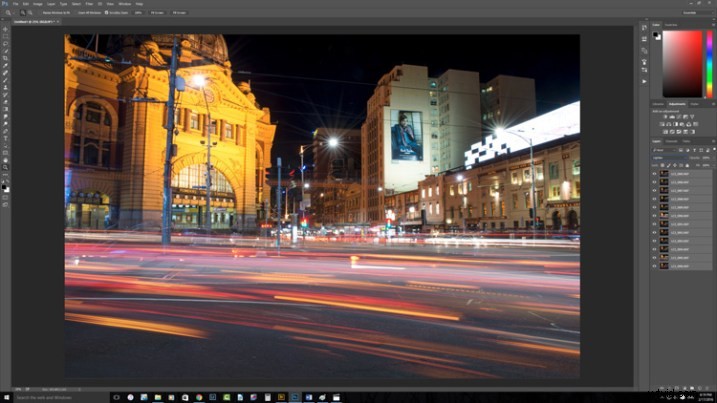Open the Windows Start menu

coord(6,398)
